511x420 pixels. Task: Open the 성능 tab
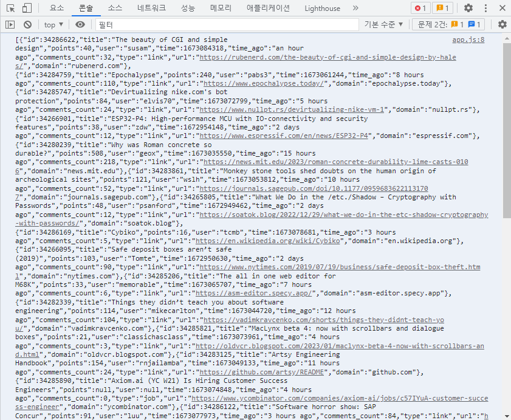pos(188,8)
